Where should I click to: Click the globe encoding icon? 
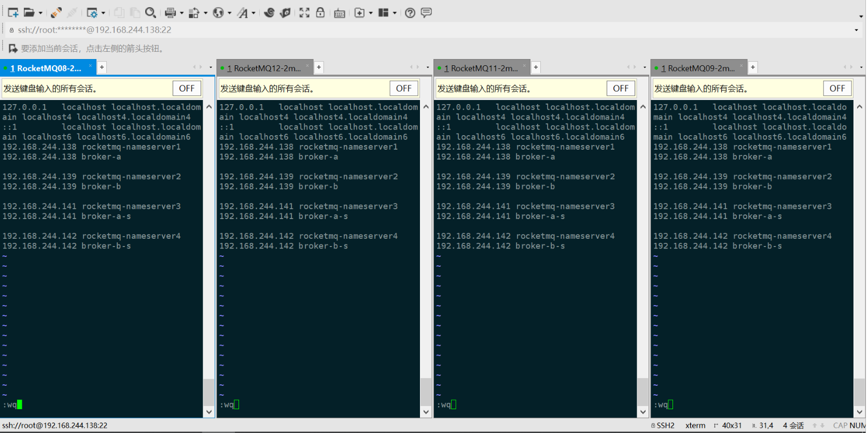click(218, 12)
